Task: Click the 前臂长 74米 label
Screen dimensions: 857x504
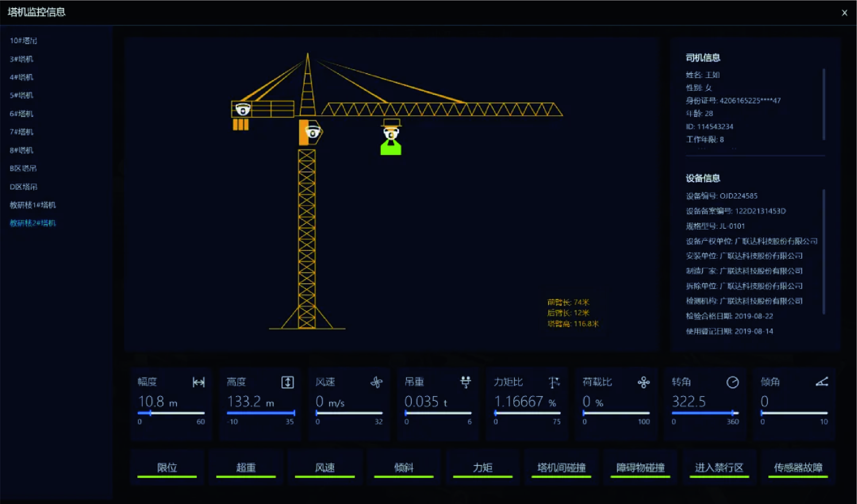Action: tap(568, 302)
